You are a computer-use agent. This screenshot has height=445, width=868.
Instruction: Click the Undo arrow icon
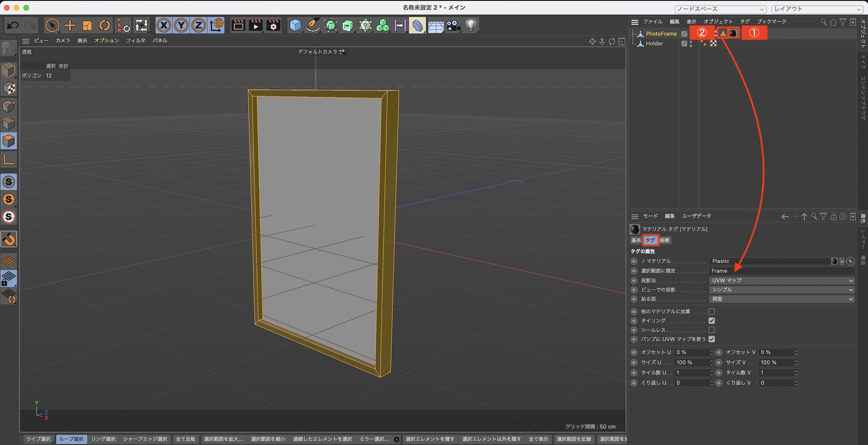pos(13,26)
